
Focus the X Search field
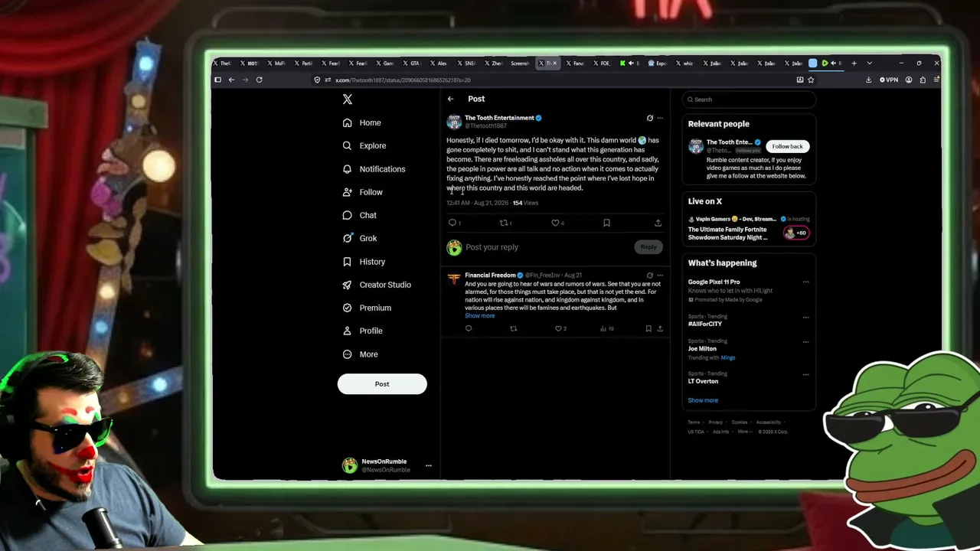749,99
